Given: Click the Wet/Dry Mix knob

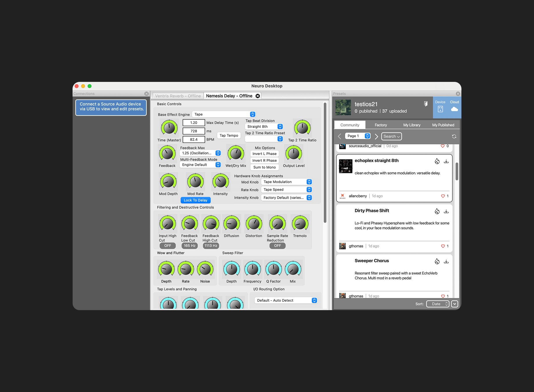Looking at the screenshot, I should coord(236,153).
